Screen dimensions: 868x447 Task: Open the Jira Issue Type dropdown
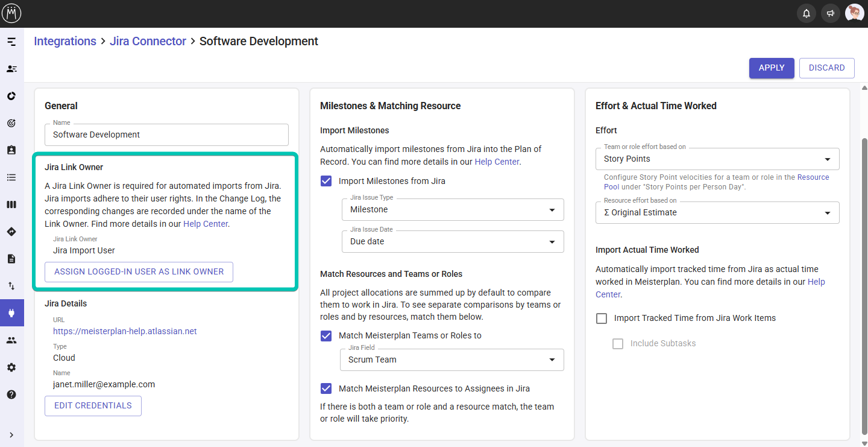(453, 209)
